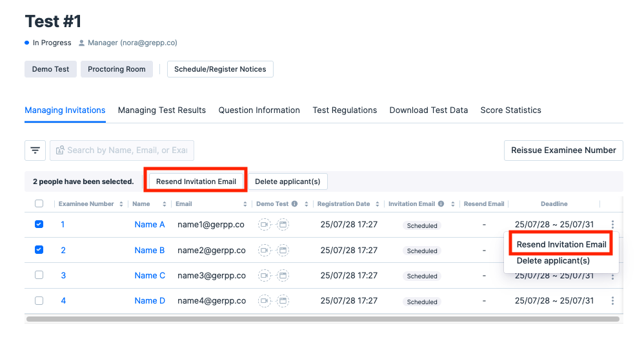Click calendar icon in Name A row

[283, 225]
